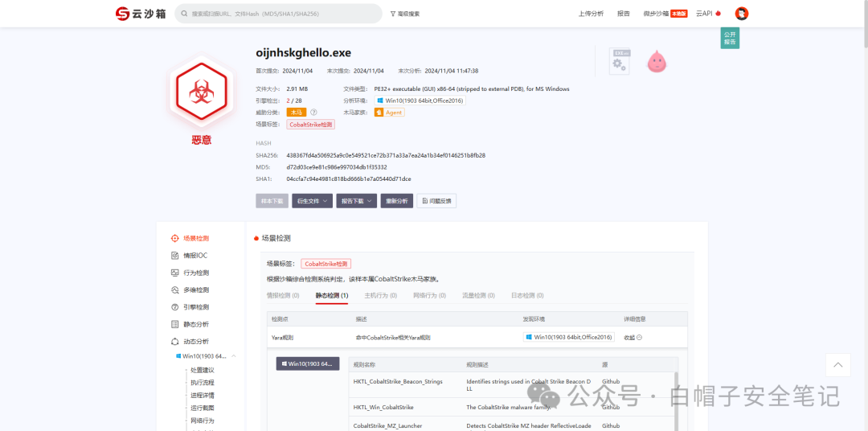Viewport: 868px width, 431px height.
Task: Click the search magnifier icon
Action: tap(184, 14)
